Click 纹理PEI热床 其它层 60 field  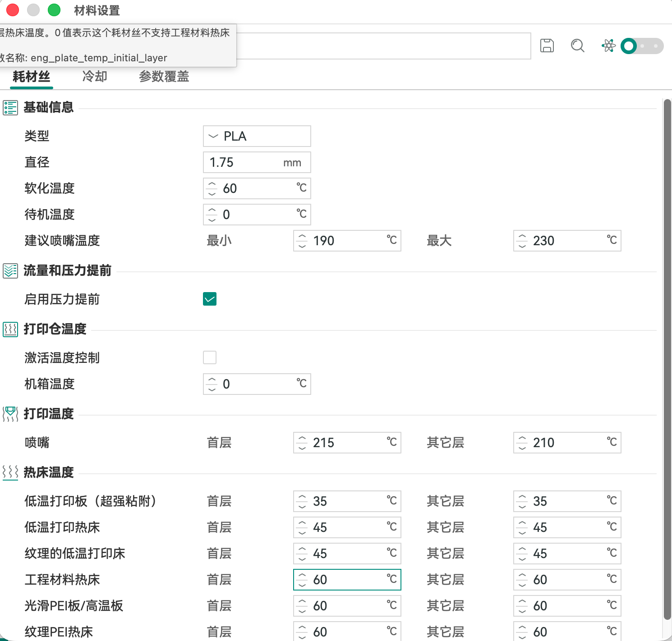(x=567, y=631)
